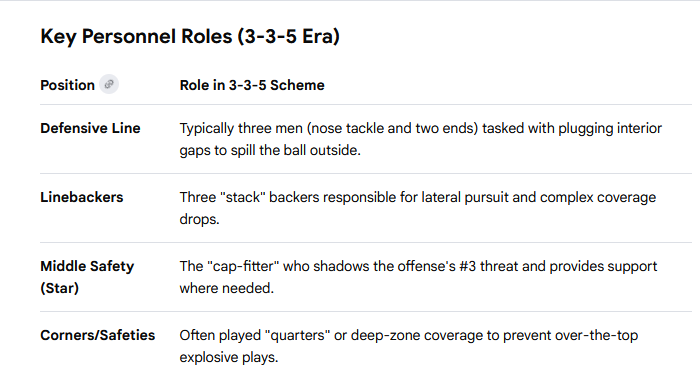Click the Corners/Safeties row label
700x389 pixels.
pyautogui.click(x=98, y=335)
